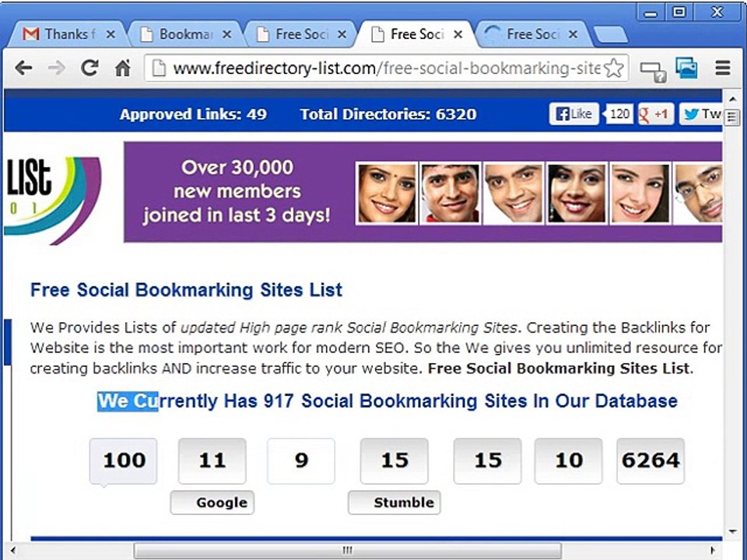Screen dimensions: 747x560
Task: Click Approved Links: 49 text
Action: coord(193,114)
